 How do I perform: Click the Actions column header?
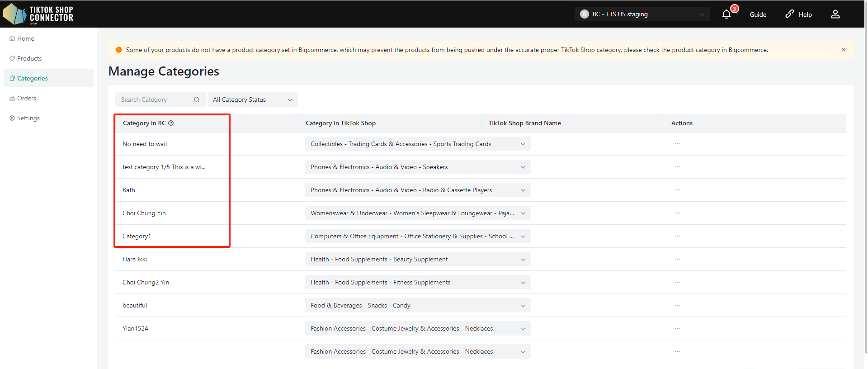(x=682, y=123)
